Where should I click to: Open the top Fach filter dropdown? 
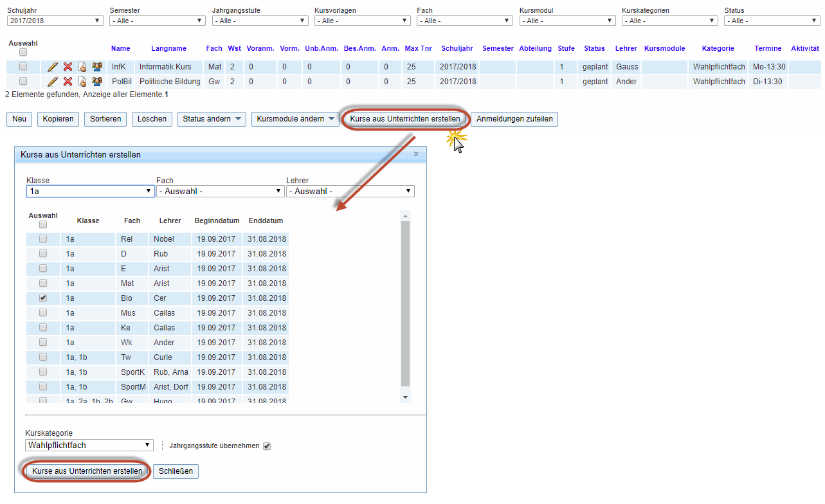click(x=465, y=21)
